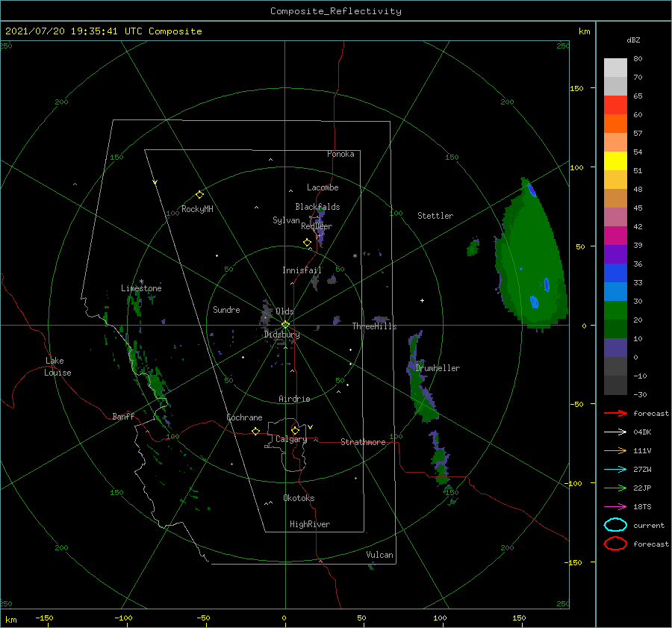This screenshot has width=672, height=628.
Task: Click the Vulcan city label
Action: (x=379, y=555)
